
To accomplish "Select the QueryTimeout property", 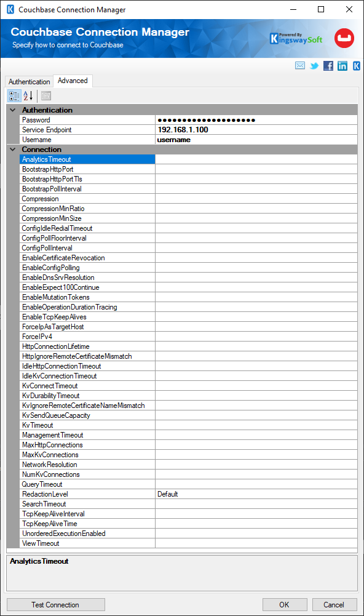I will pyautogui.click(x=87, y=484).
